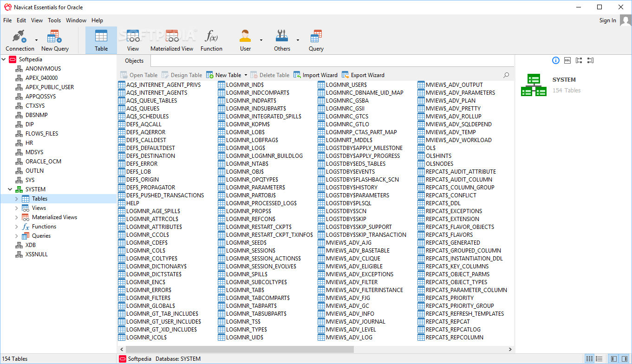Click the Sign In link

coord(607,20)
